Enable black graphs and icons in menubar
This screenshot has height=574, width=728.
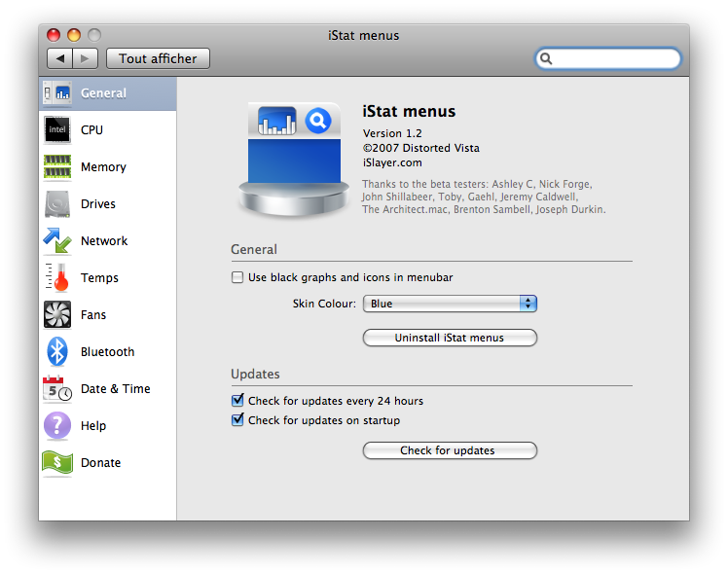coord(237,277)
